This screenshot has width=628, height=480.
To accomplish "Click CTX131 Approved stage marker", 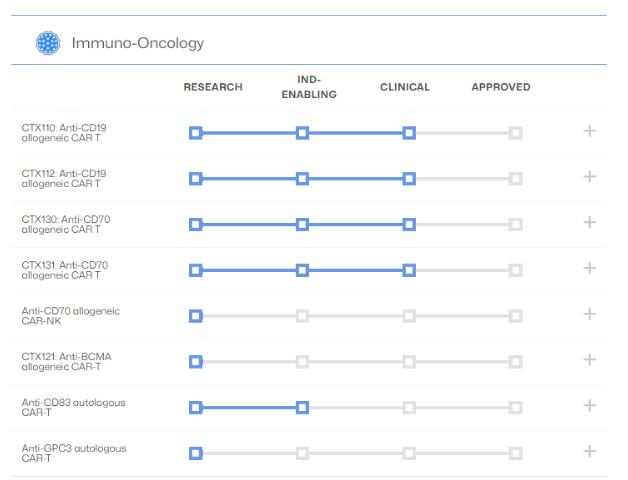I will coord(515,270).
